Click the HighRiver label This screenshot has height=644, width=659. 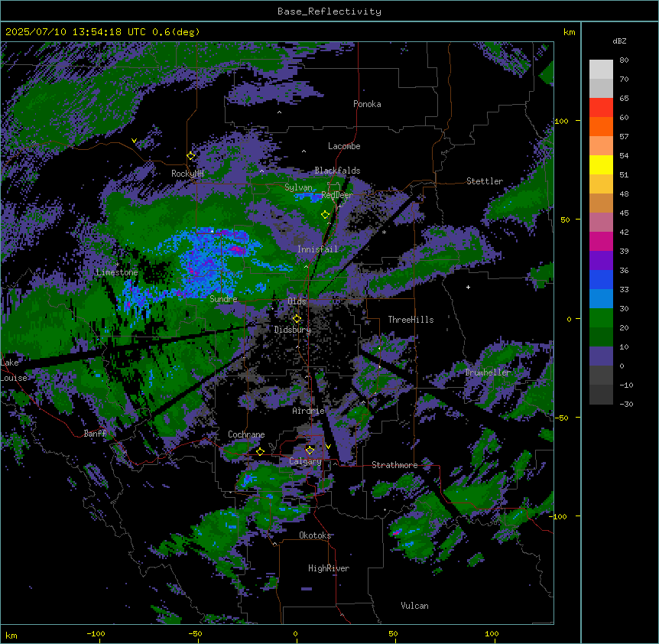pos(329,568)
